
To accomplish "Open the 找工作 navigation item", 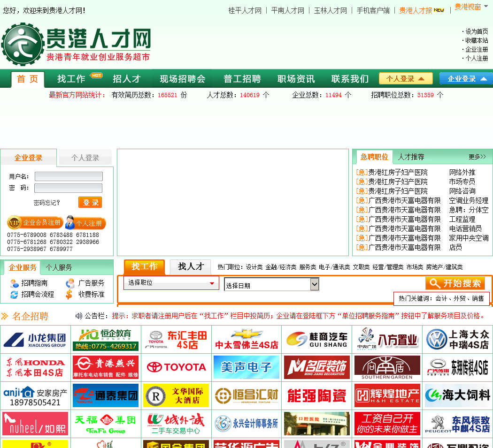I will pyautogui.click(x=71, y=78).
